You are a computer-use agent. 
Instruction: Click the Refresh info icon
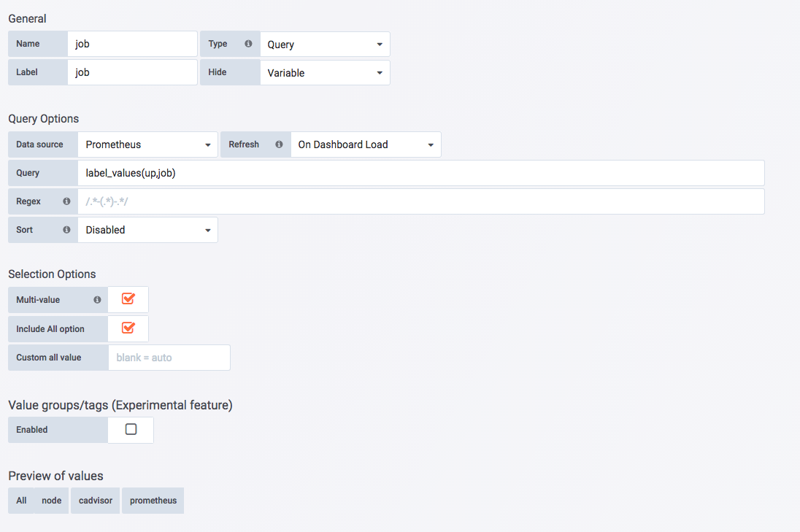(x=279, y=144)
